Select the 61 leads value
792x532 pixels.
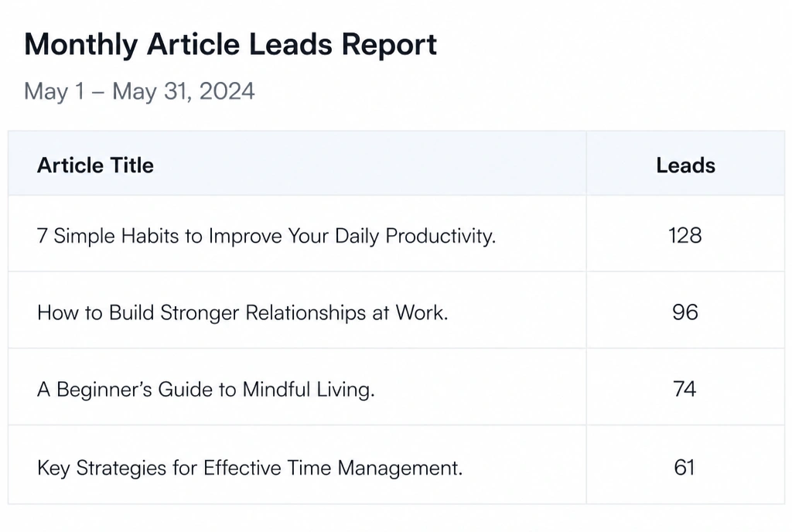[x=685, y=467]
